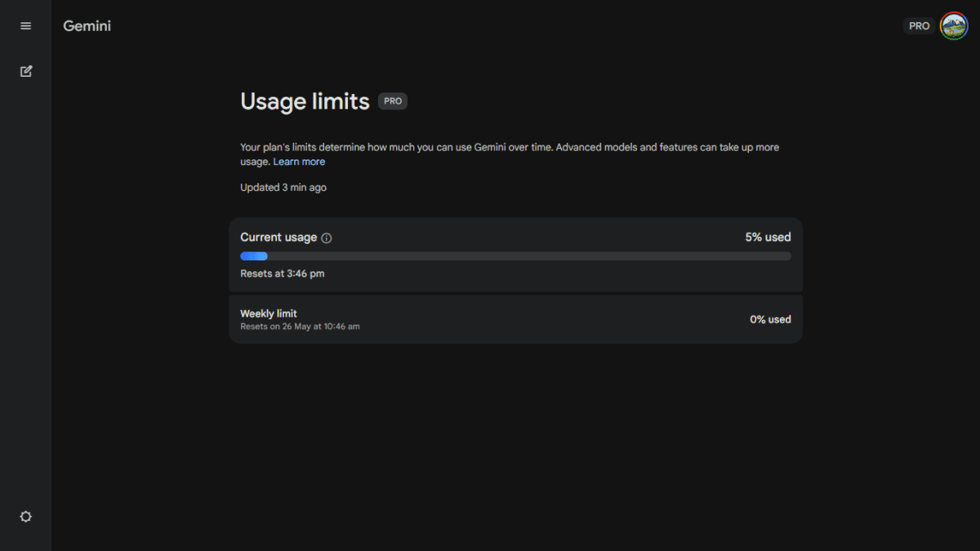The width and height of the screenshot is (980, 551).
Task: Click the Current usage progress bar
Action: [x=515, y=256]
